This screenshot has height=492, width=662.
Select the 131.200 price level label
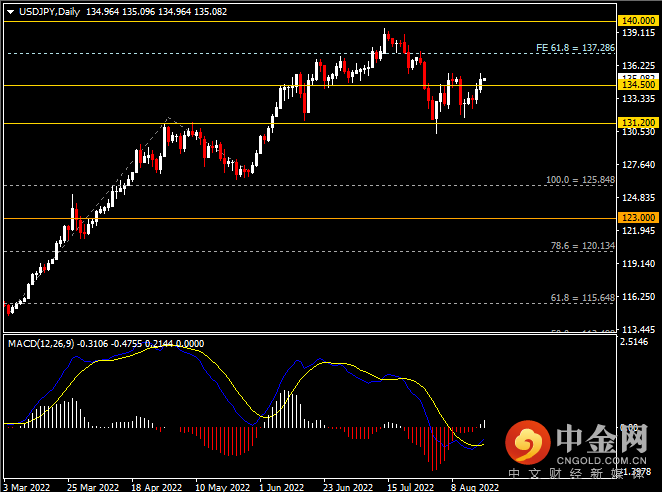point(638,123)
